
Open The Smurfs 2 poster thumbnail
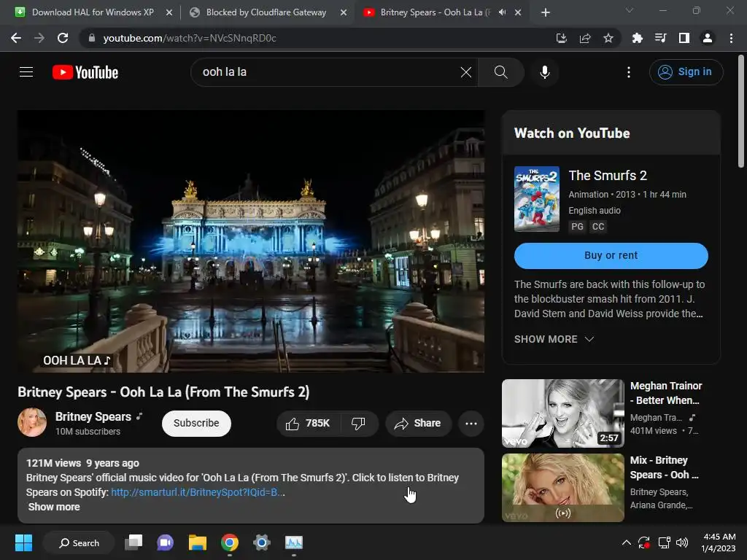click(536, 199)
